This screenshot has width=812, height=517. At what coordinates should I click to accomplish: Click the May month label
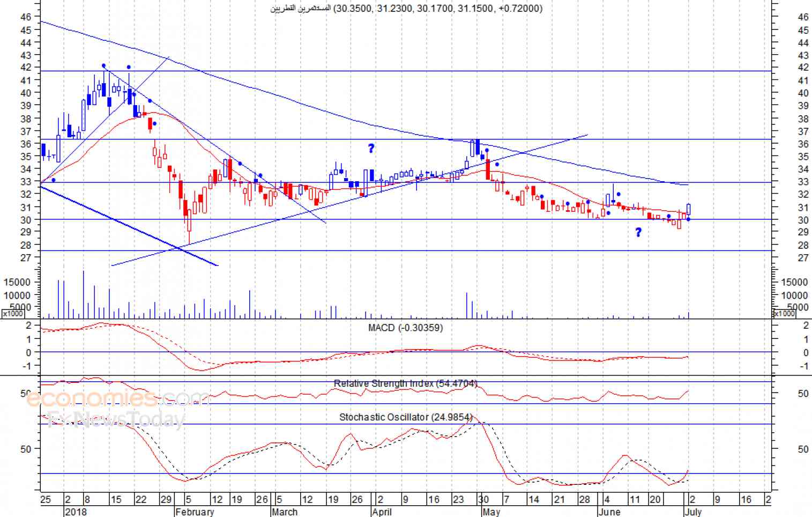(491, 512)
